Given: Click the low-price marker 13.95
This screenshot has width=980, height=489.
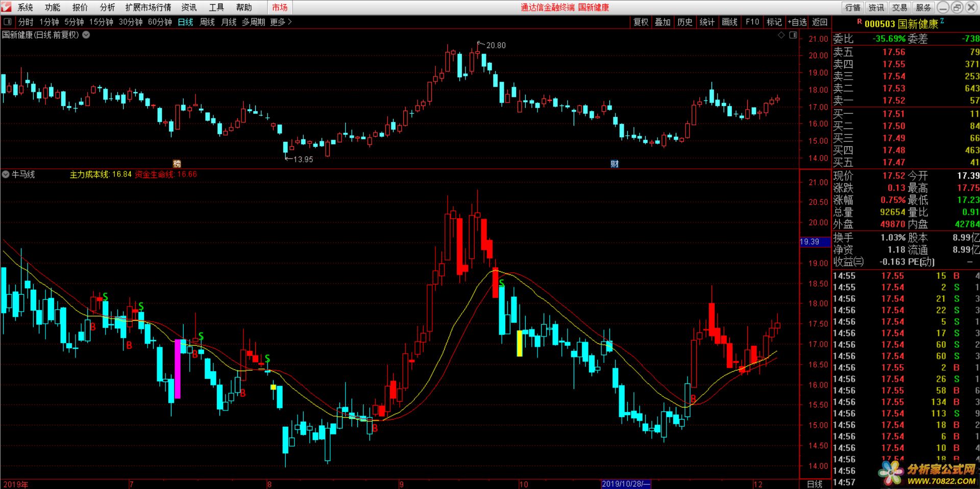Looking at the screenshot, I should tap(299, 159).
